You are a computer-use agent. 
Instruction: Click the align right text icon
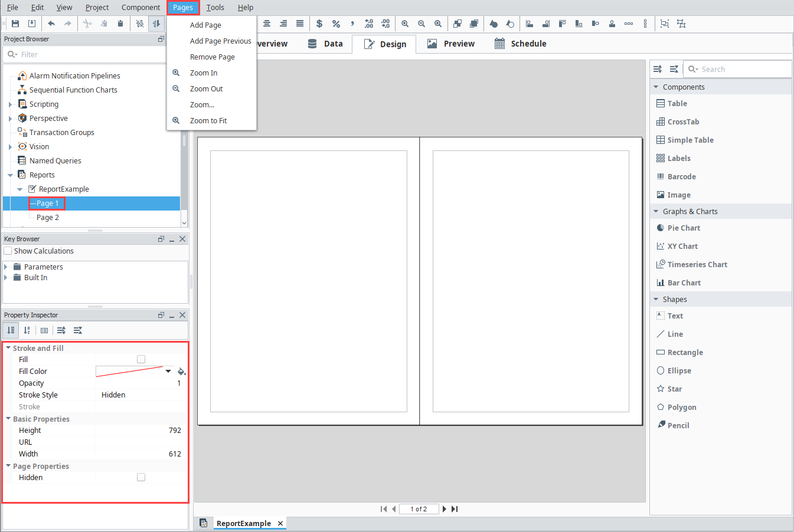(283, 24)
